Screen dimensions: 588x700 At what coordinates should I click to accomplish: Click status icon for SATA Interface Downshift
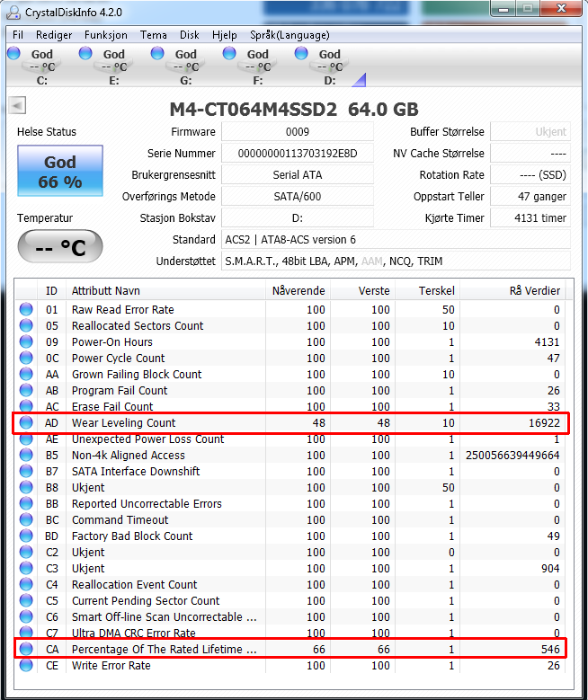pos(26,471)
